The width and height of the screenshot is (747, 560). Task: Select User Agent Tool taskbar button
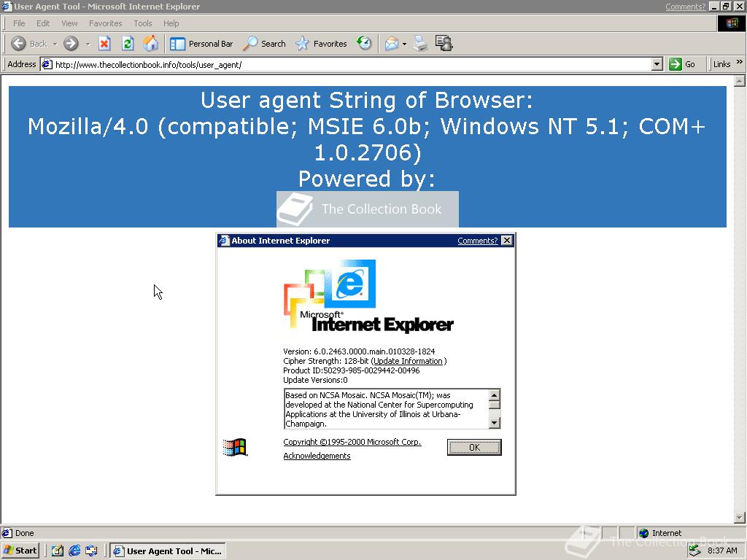pyautogui.click(x=168, y=551)
